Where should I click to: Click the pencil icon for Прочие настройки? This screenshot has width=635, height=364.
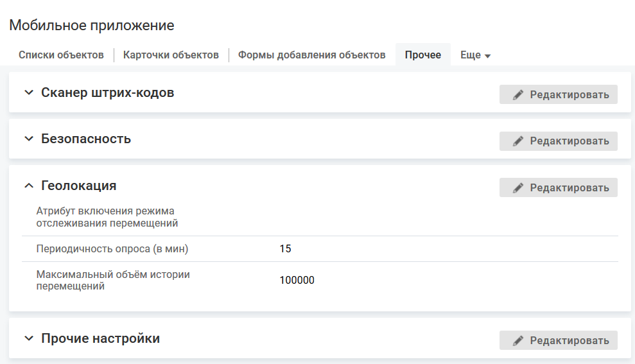(518, 340)
